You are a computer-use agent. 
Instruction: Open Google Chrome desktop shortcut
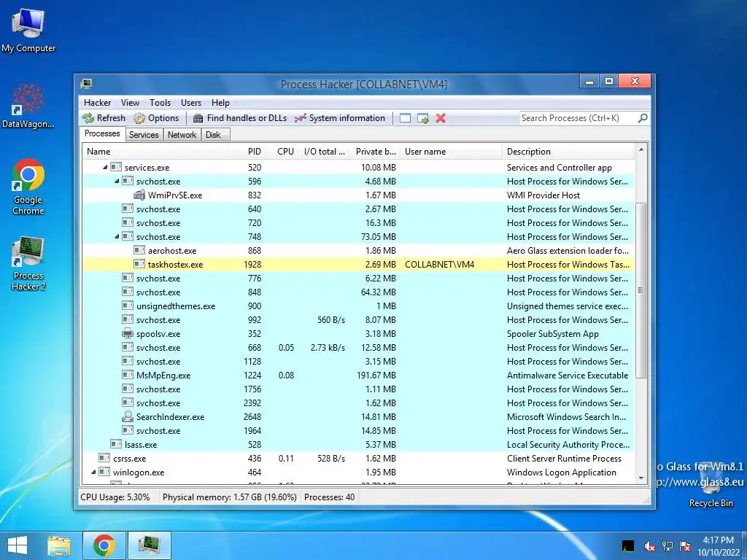click(28, 186)
